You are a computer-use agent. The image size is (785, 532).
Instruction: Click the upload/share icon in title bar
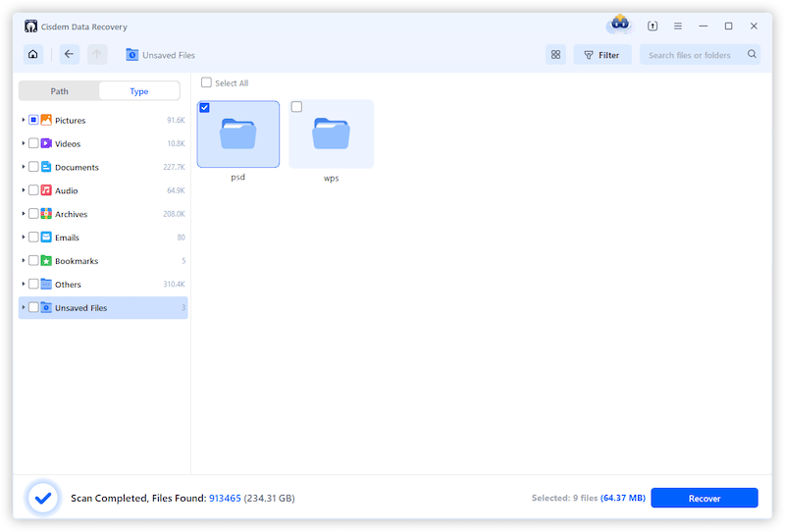point(653,27)
